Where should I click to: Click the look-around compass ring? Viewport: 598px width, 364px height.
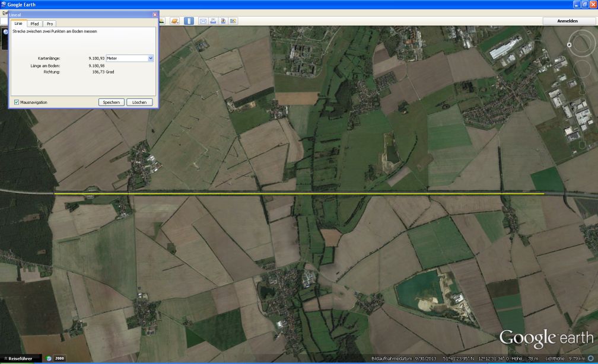tap(582, 43)
